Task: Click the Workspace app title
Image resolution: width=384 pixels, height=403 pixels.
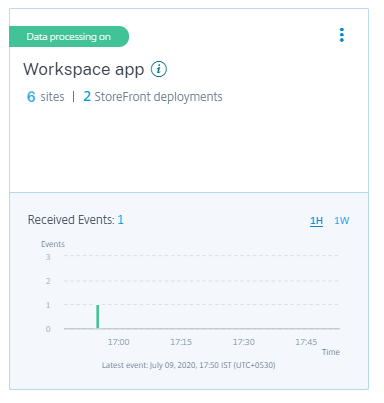Action: tap(83, 69)
